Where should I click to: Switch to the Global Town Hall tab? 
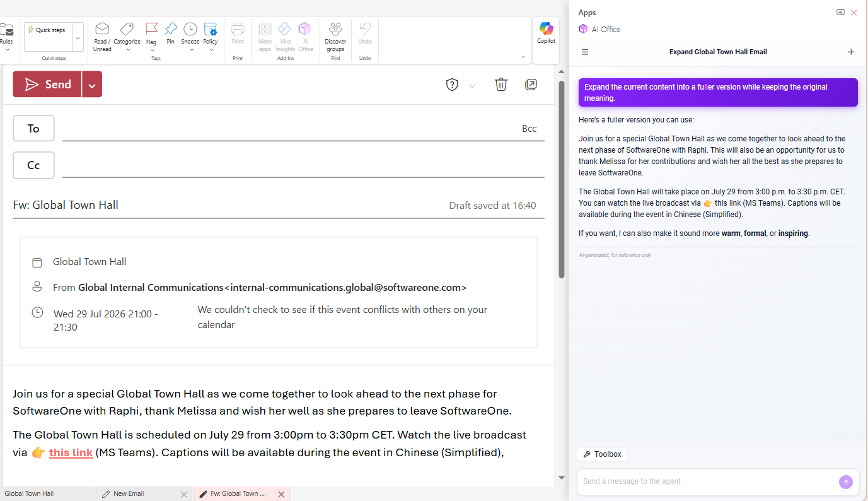47,494
